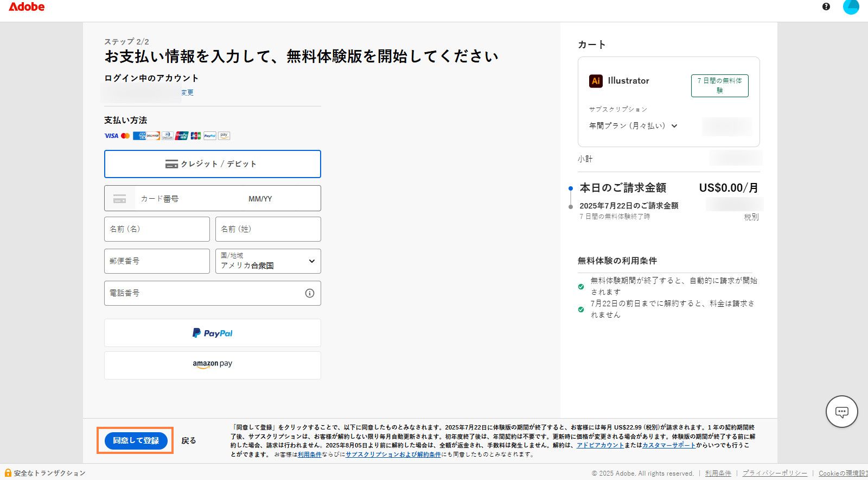Click the 名前 (姓) last name field

tap(268, 229)
